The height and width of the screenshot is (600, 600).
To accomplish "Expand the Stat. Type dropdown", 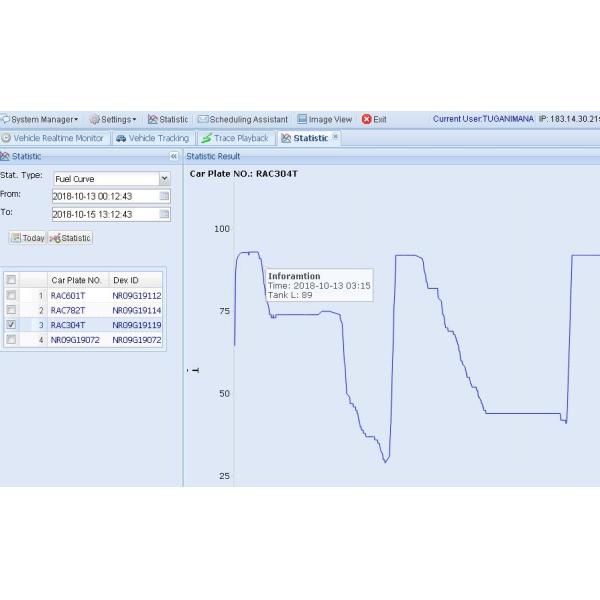I will [164, 179].
